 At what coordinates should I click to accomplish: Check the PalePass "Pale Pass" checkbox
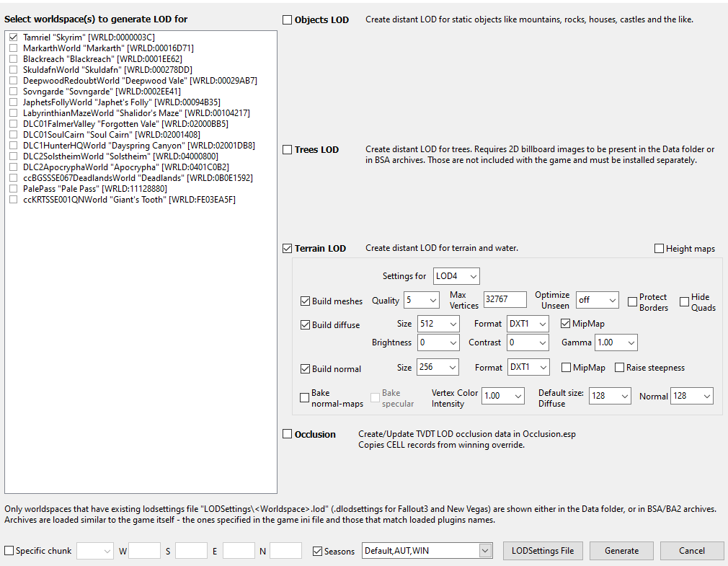pyautogui.click(x=14, y=189)
